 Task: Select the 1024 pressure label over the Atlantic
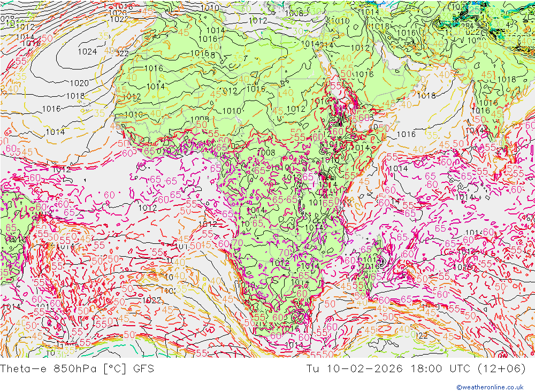point(87,51)
